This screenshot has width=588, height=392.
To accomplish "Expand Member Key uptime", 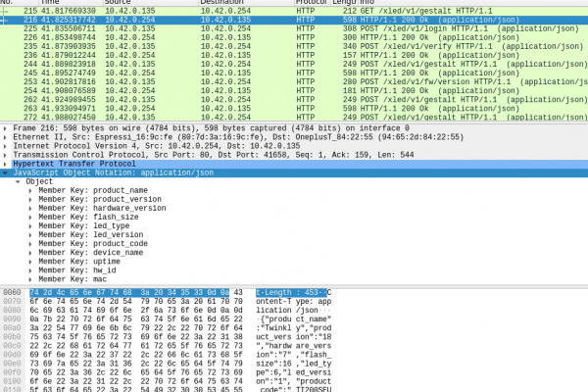I will 30,262.
